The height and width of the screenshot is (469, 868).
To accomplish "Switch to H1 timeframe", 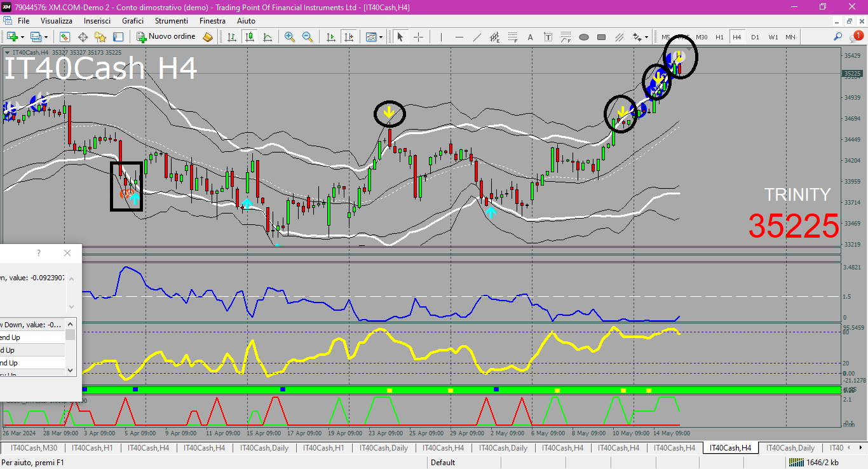I will pyautogui.click(x=719, y=37).
